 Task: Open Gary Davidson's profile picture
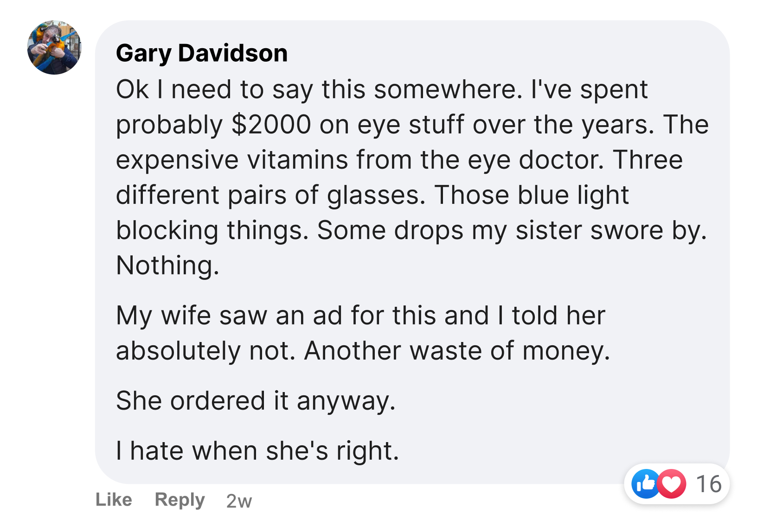54,47
